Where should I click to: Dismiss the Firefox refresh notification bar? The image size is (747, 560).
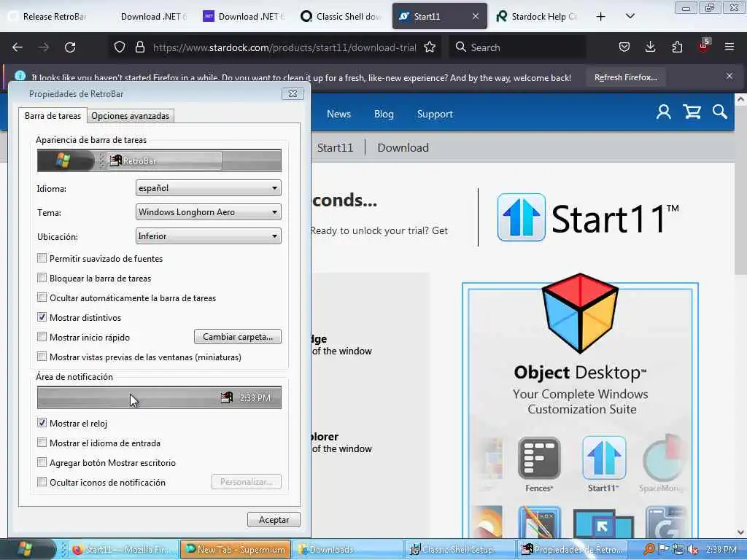pos(729,76)
